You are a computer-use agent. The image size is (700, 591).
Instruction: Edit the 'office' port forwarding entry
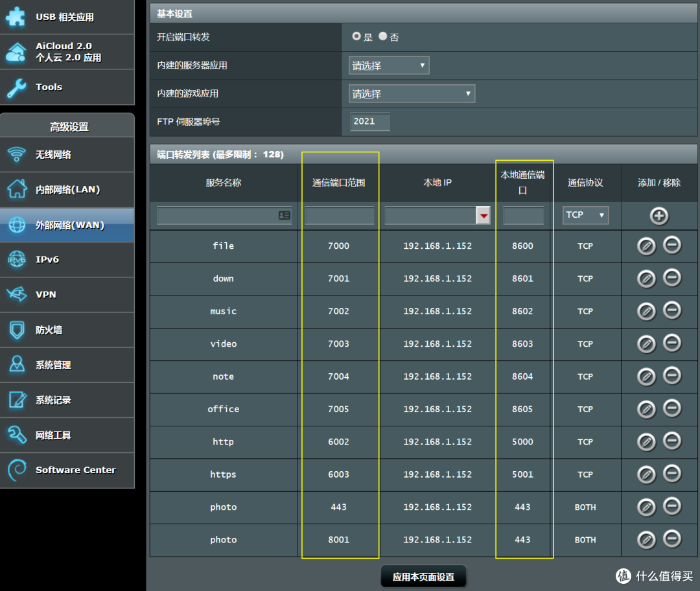pyautogui.click(x=646, y=410)
